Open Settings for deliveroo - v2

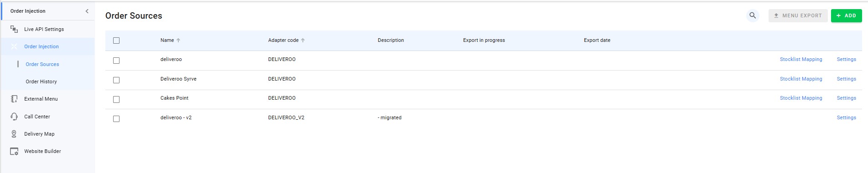(x=846, y=117)
